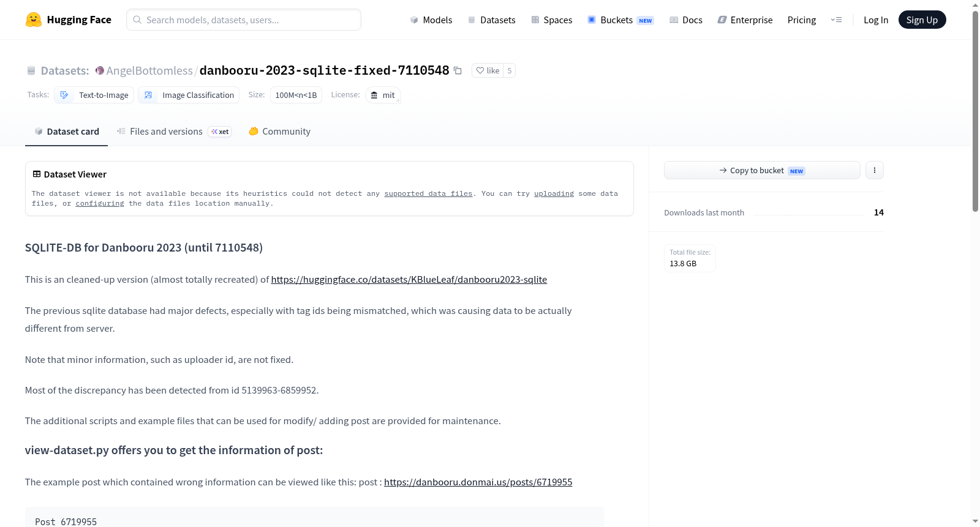The height and width of the screenshot is (527, 980).
Task: Select the Dataset card tab
Action: pos(67,131)
